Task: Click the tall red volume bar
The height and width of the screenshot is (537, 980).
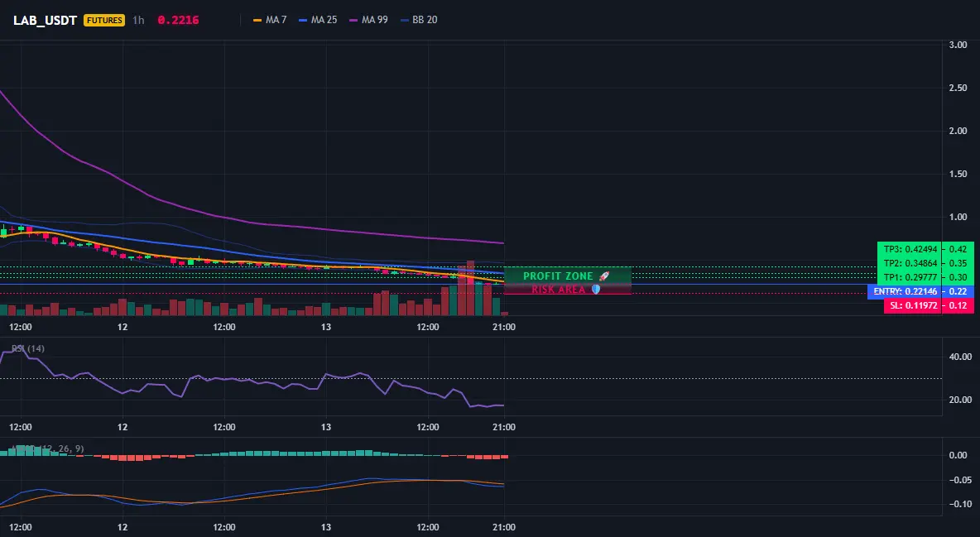Action: click(x=470, y=288)
